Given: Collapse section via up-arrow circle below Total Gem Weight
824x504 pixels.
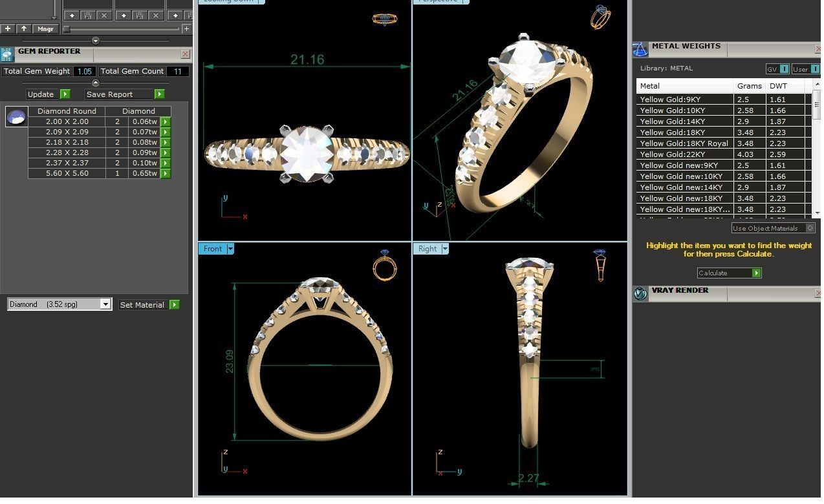Looking at the screenshot, I should 96,83.
